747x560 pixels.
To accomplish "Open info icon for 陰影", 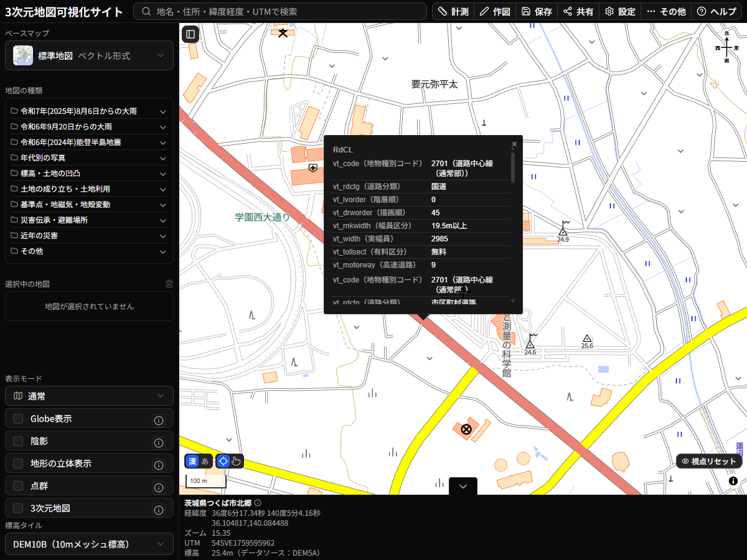I will pos(158,443).
